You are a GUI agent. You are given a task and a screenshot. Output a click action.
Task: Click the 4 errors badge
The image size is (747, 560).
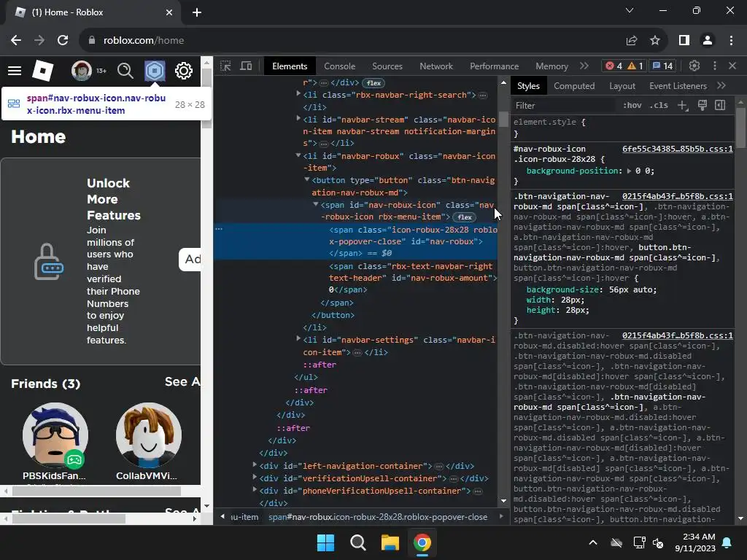click(x=614, y=66)
